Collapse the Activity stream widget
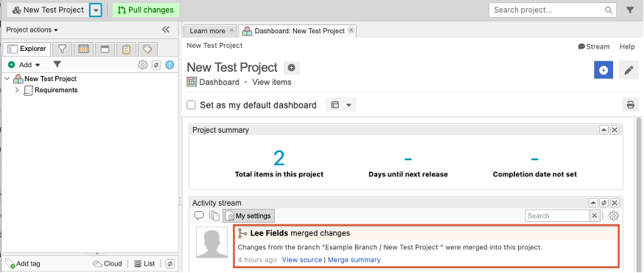 [593, 203]
